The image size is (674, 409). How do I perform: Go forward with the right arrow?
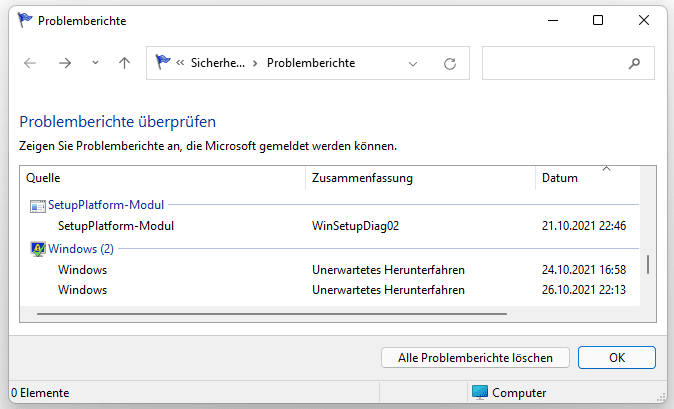(65, 63)
